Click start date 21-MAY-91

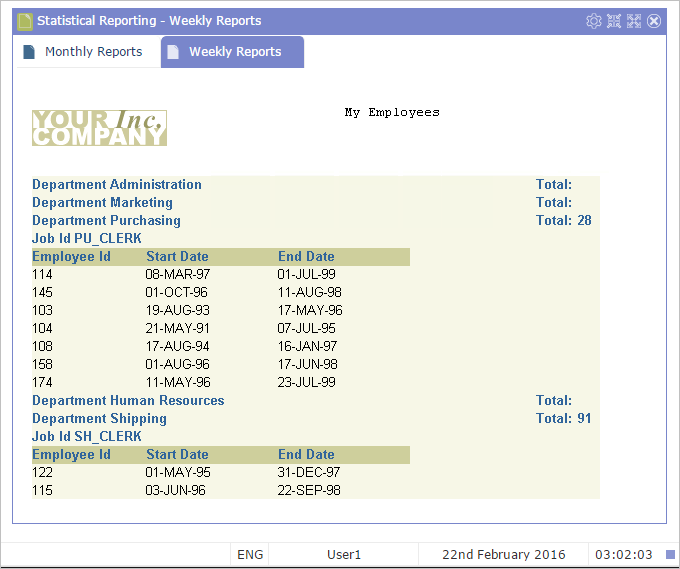[x=177, y=328]
